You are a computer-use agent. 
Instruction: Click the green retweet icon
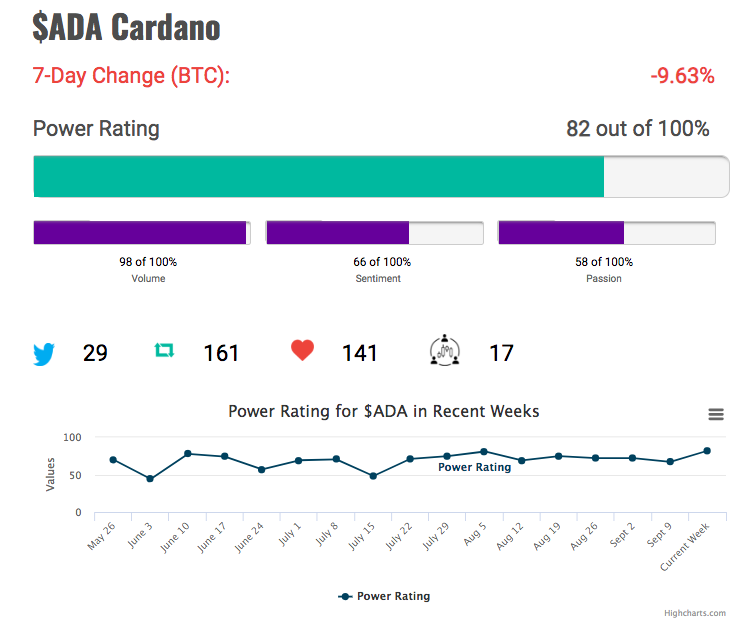point(164,350)
